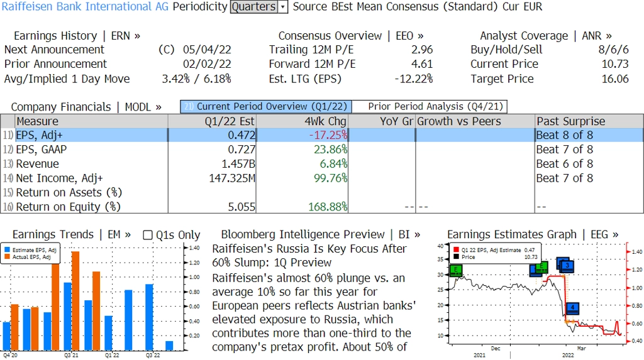Click Buy/Hold/Sell value 8/6/6

(x=614, y=50)
